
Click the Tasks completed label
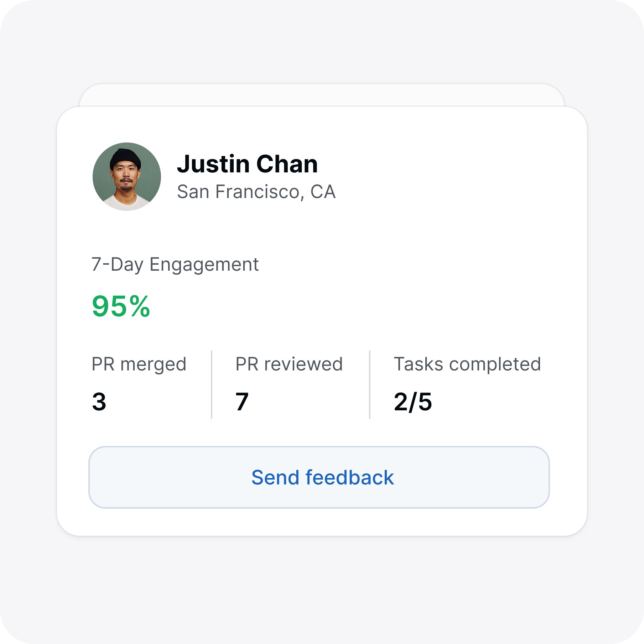tap(467, 364)
